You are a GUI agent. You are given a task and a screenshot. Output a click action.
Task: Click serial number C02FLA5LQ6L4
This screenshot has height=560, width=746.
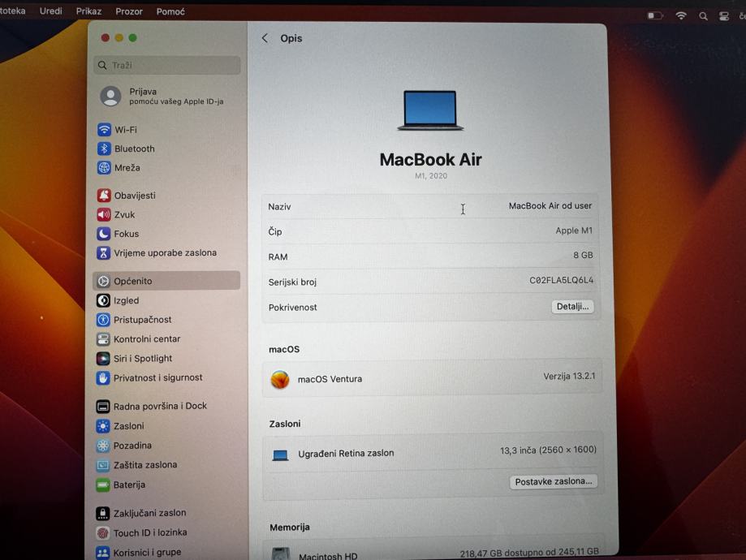[x=562, y=280]
